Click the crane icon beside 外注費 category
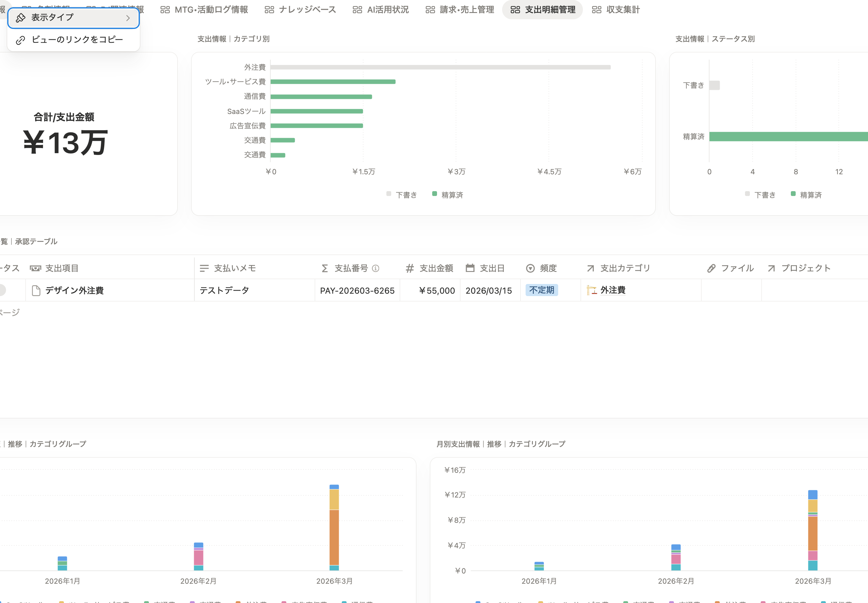This screenshot has height=603, width=868. pos(592,290)
